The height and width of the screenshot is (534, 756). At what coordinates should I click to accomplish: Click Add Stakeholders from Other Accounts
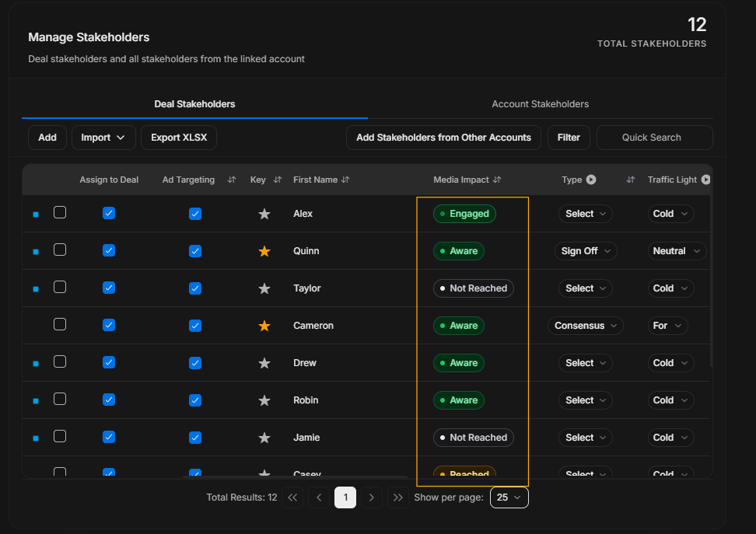(x=443, y=138)
